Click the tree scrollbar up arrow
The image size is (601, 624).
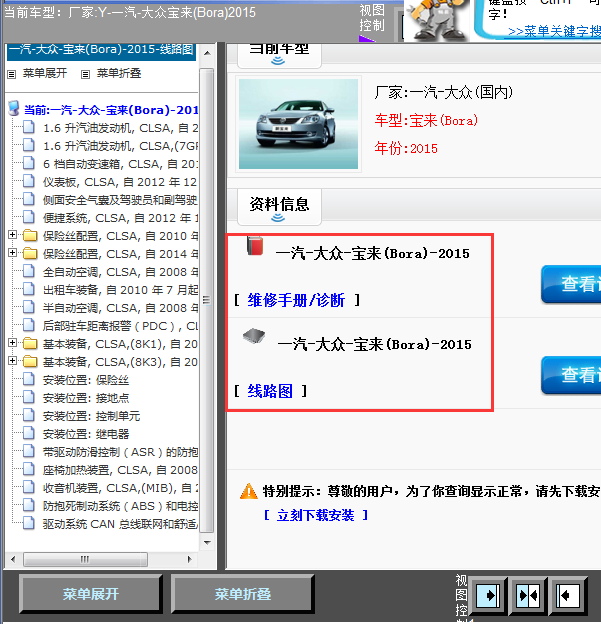207,53
